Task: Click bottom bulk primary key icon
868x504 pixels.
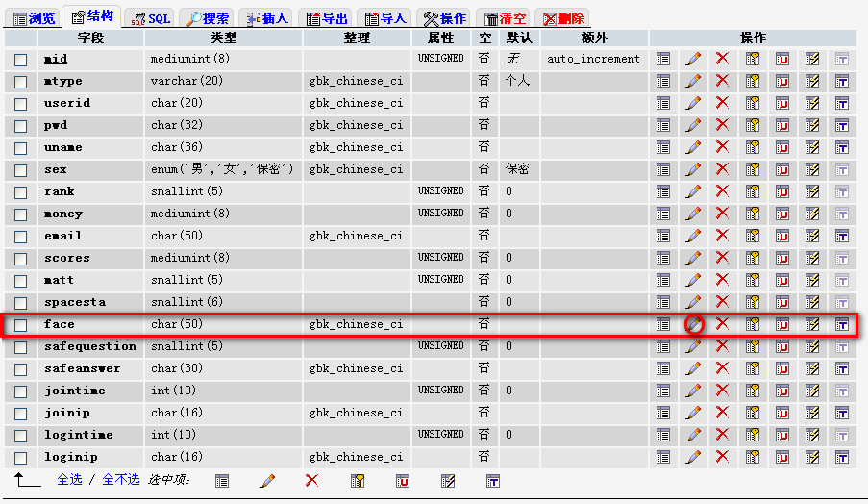Action: [358, 480]
